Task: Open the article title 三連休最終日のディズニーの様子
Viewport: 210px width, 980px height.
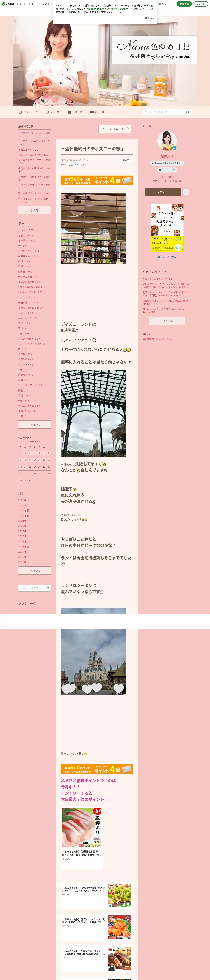Action: [x=93, y=149]
